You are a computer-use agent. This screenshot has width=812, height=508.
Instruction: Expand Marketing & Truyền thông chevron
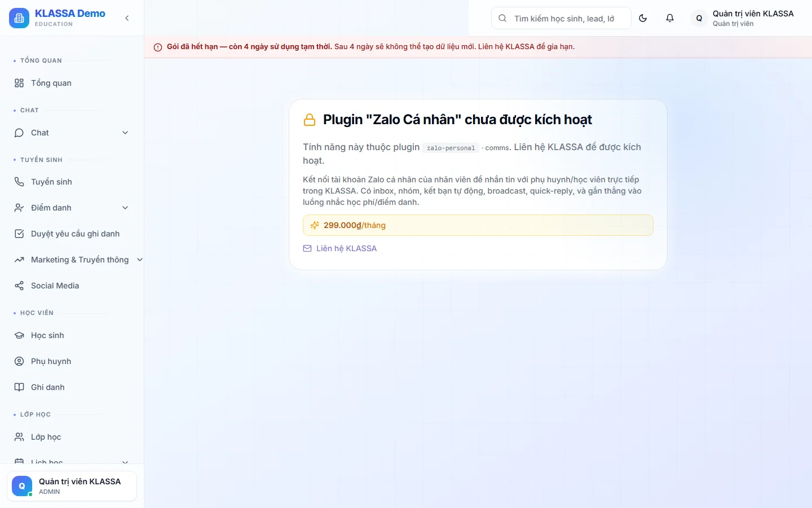pos(140,260)
